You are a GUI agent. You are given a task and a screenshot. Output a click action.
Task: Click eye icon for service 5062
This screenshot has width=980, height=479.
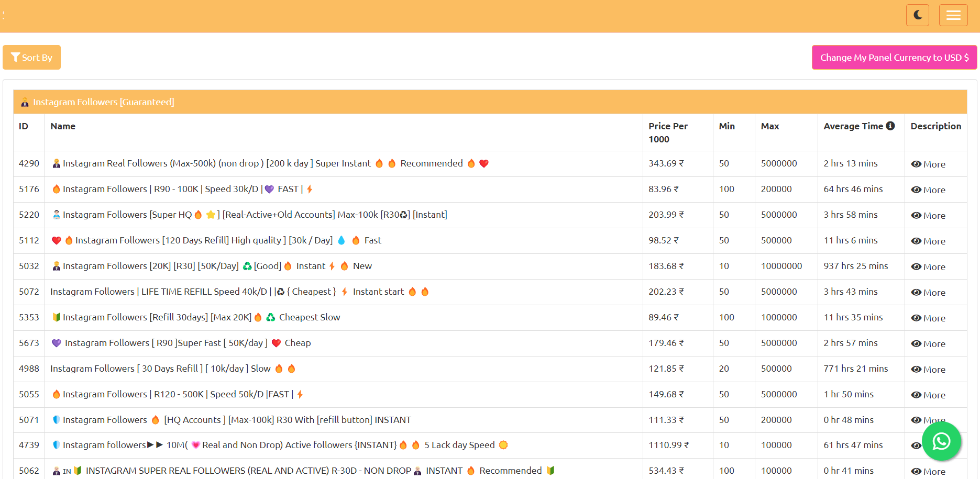point(916,471)
